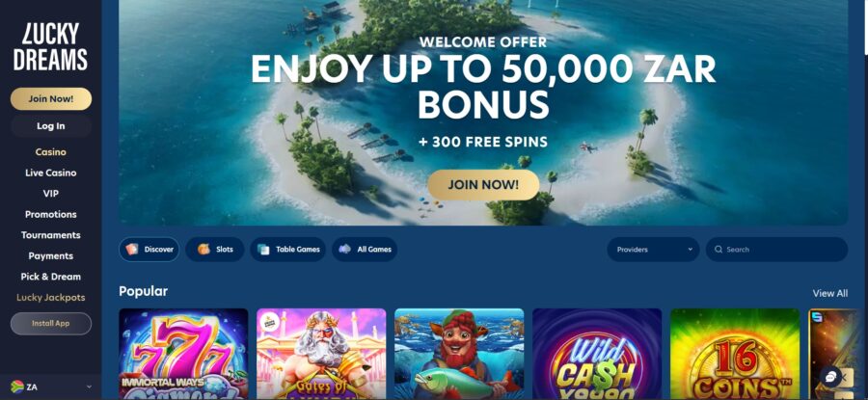This screenshot has width=868, height=400.
Task: Open the Tournaments page
Action: [51, 235]
